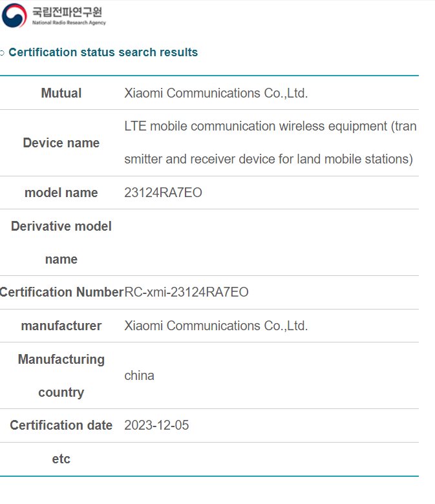Click the Korean agency name text beside logo
This screenshot has height=504, width=435.
[67, 12]
